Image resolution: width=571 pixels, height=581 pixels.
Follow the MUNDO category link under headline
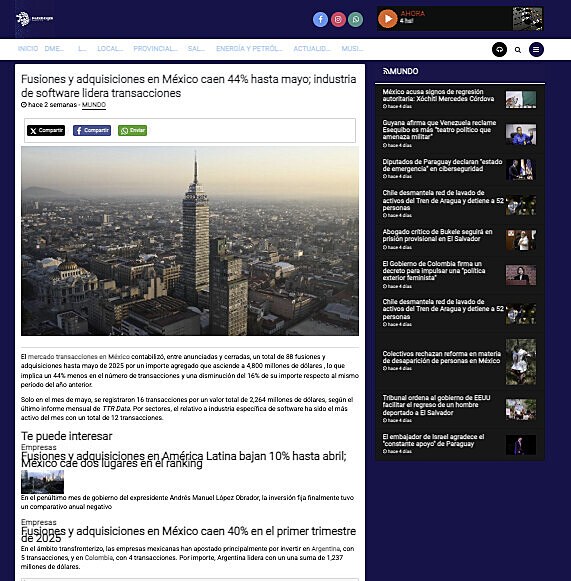(x=94, y=105)
